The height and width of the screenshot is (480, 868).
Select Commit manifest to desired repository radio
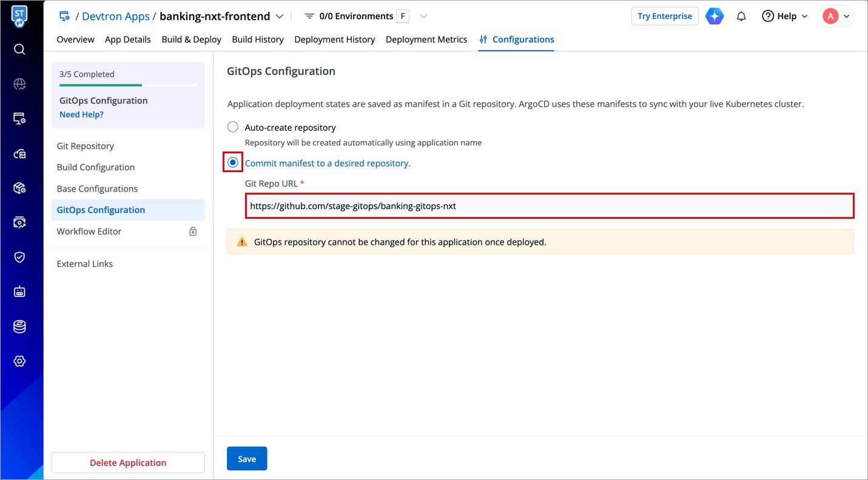(x=232, y=163)
